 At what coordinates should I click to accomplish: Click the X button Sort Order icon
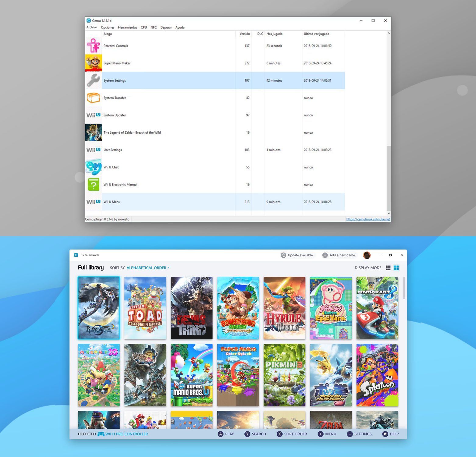279,434
